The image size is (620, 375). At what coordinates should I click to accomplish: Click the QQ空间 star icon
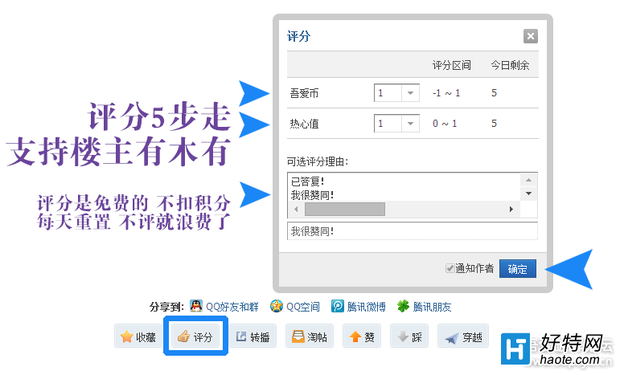pyautogui.click(x=276, y=306)
